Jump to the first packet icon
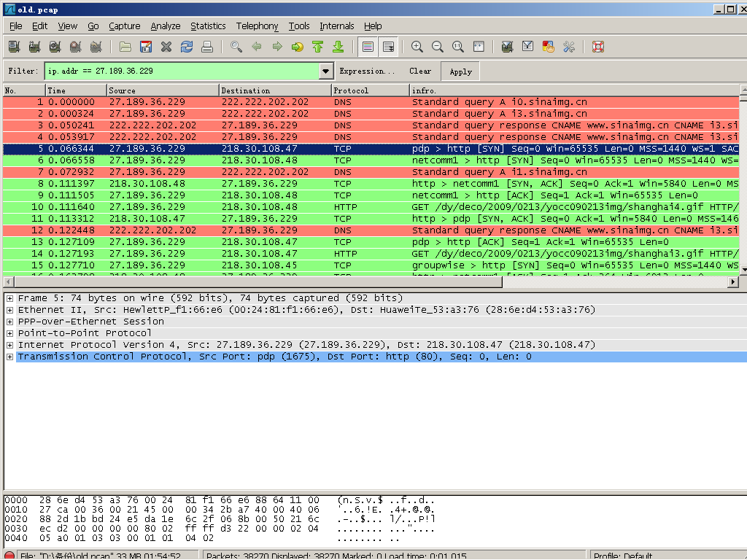The image size is (747, 560). pyautogui.click(x=318, y=47)
